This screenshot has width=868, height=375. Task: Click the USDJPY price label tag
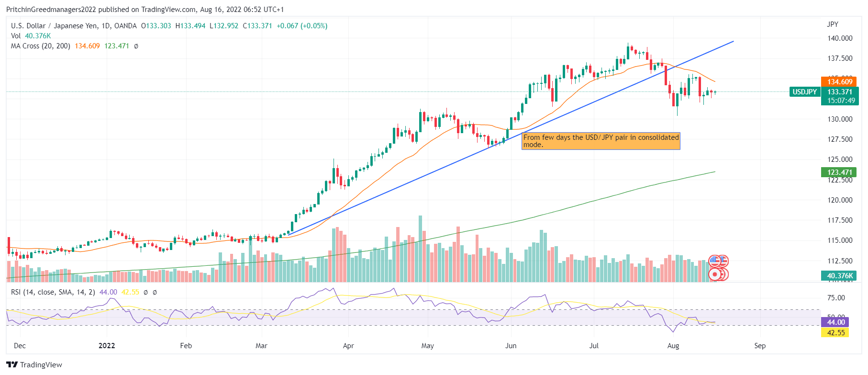click(805, 92)
